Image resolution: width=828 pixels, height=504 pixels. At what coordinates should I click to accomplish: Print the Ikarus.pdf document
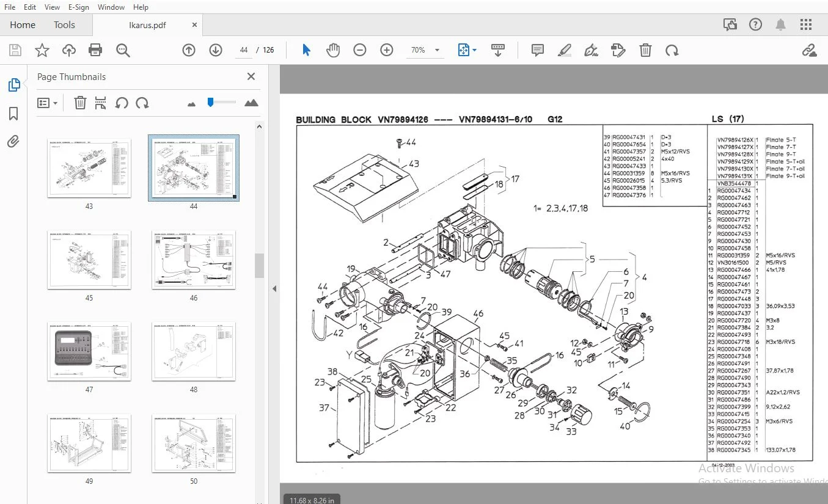click(95, 50)
